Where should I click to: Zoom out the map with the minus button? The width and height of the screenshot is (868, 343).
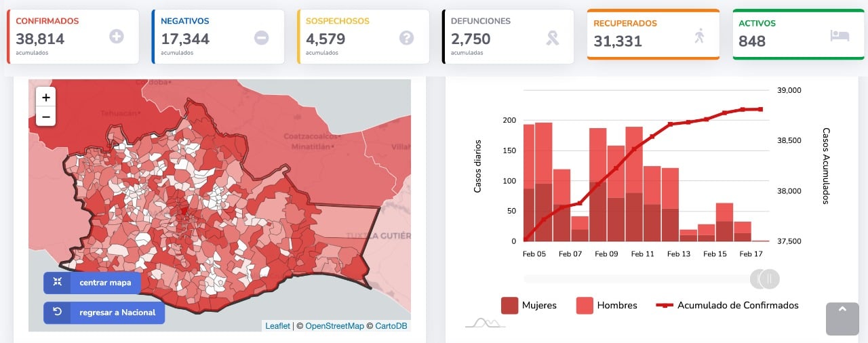45,117
